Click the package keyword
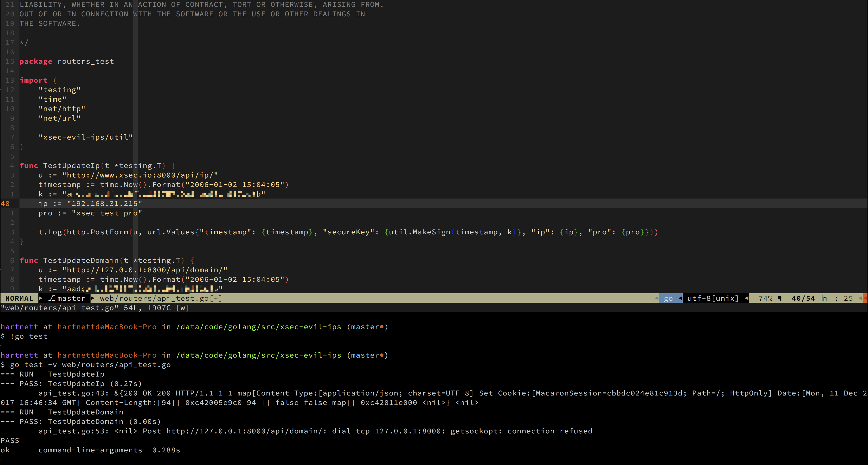 point(36,61)
